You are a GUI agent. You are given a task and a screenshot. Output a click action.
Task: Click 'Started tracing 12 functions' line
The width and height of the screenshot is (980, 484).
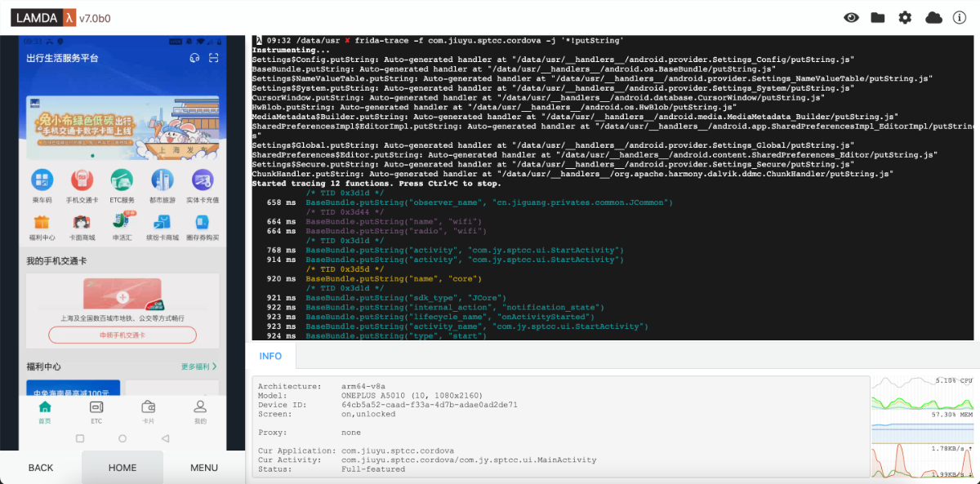(x=376, y=184)
